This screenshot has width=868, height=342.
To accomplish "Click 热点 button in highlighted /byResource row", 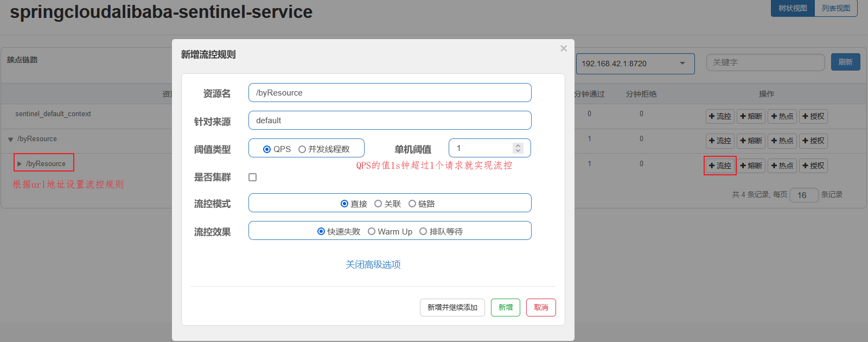I will pos(782,166).
